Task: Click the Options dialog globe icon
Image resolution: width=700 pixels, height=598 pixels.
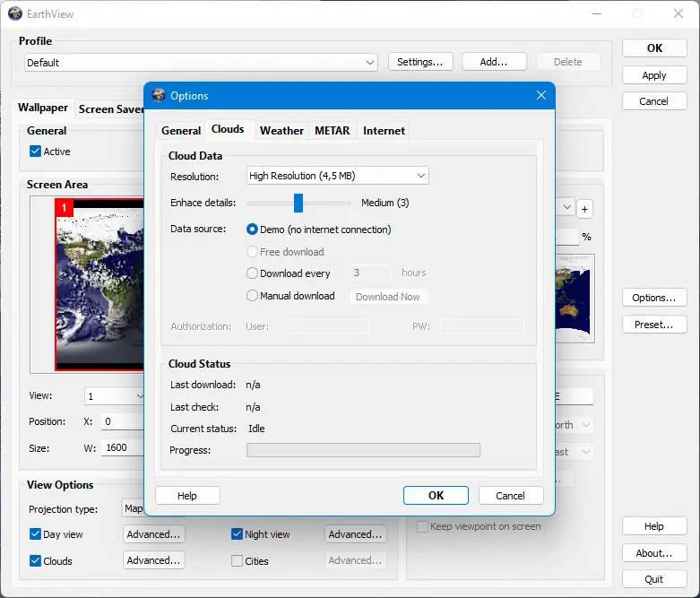Action: click(x=159, y=95)
